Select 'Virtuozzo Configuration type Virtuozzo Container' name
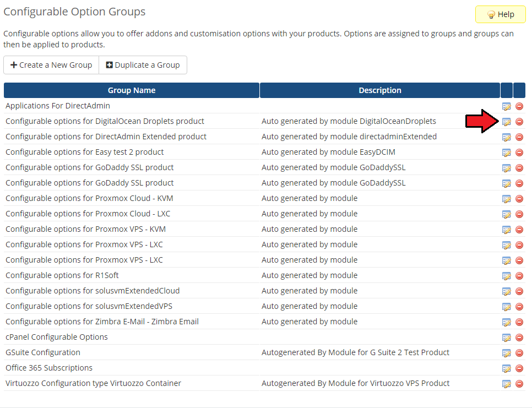532x408 pixels. point(93,384)
